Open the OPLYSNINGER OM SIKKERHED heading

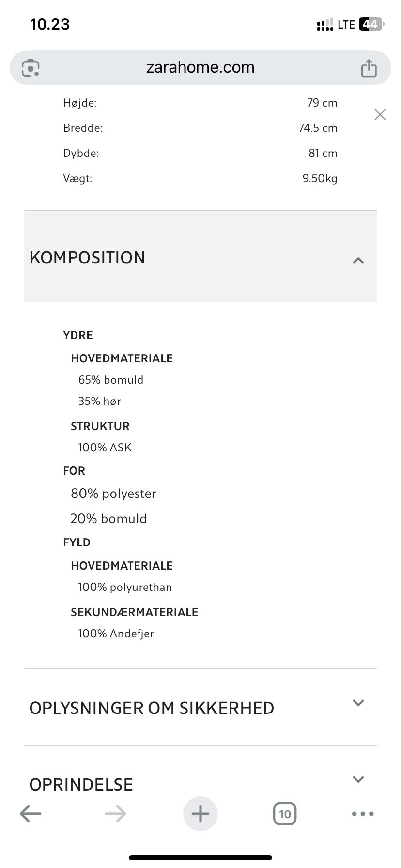coord(152,708)
